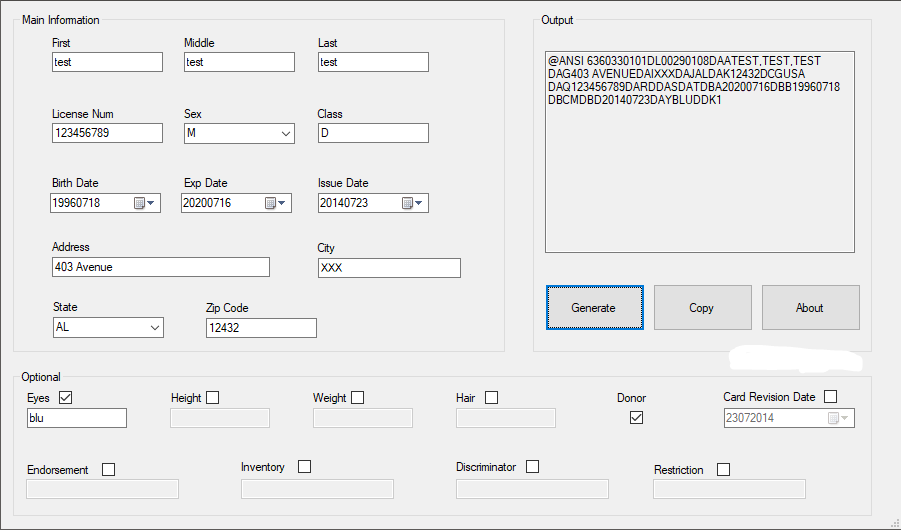
Task: Enable the Height checkbox
Action: click(213, 397)
